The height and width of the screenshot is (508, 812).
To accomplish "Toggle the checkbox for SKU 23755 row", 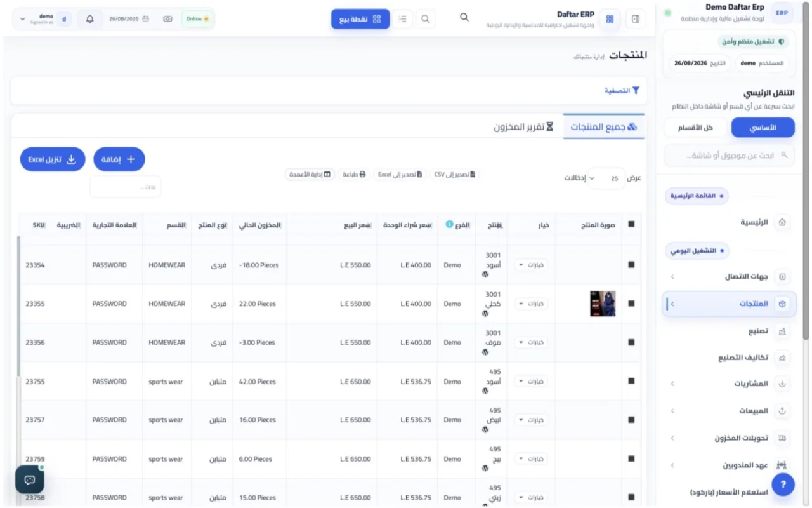I will (x=631, y=381).
